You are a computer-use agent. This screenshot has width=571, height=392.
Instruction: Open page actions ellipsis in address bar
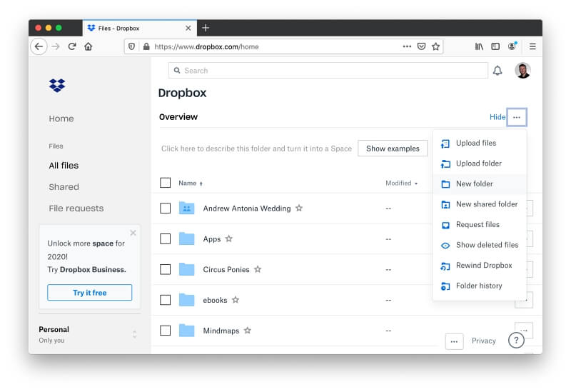tap(407, 46)
